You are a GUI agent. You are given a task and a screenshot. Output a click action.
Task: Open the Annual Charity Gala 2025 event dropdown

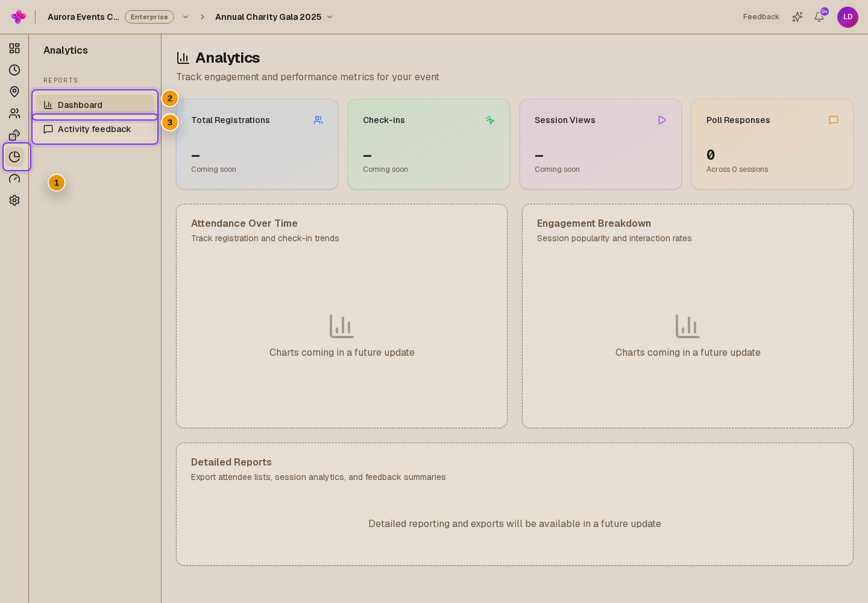[x=274, y=17]
